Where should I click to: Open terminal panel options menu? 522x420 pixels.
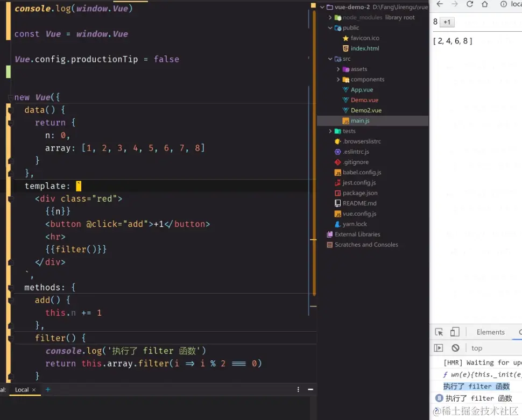[298, 389]
